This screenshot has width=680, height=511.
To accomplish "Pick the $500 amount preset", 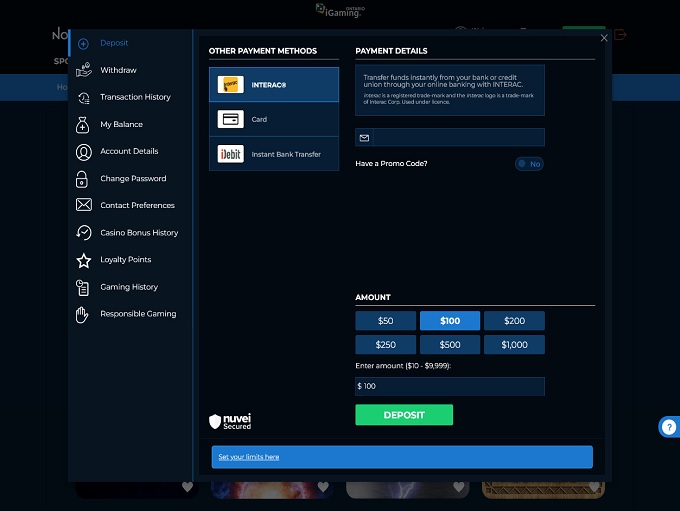I will click(450, 344).
